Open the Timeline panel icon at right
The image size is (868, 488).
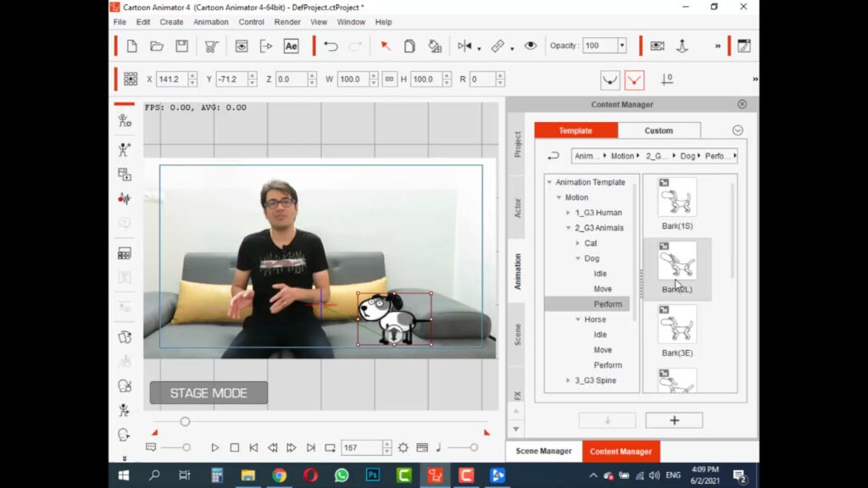pyautogui.click(x=744, y=46)
